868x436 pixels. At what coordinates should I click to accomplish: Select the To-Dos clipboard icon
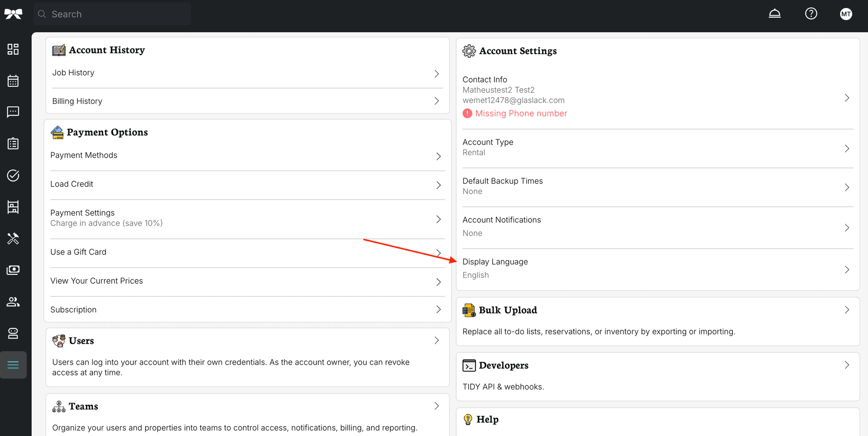13,143
